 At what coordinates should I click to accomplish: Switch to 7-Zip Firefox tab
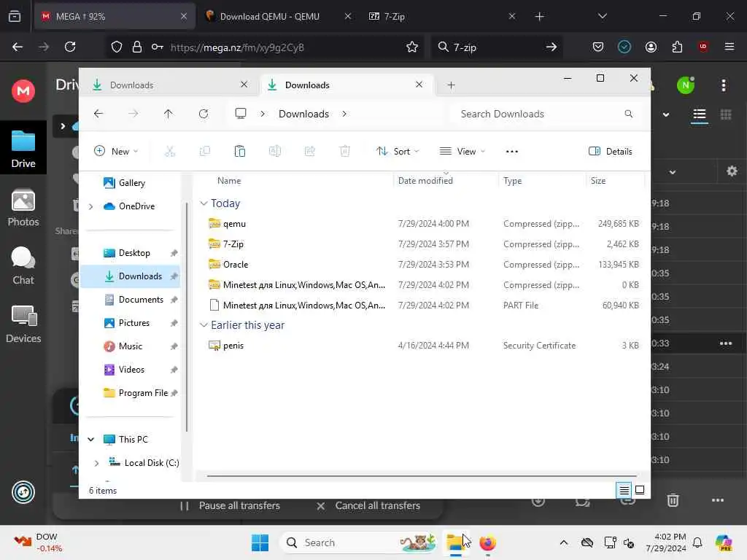pyautogui.click(x=441, y=16)
